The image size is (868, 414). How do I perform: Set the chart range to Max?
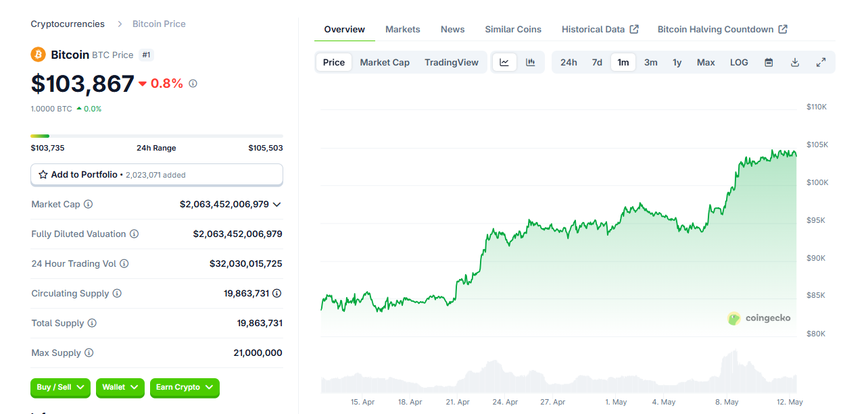pyautogui.click(x=706, y=62)
